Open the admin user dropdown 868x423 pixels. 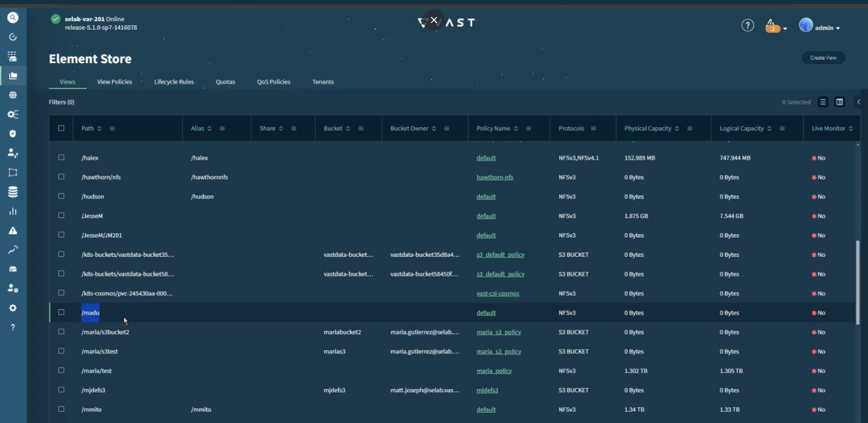(x=820, y=26)
